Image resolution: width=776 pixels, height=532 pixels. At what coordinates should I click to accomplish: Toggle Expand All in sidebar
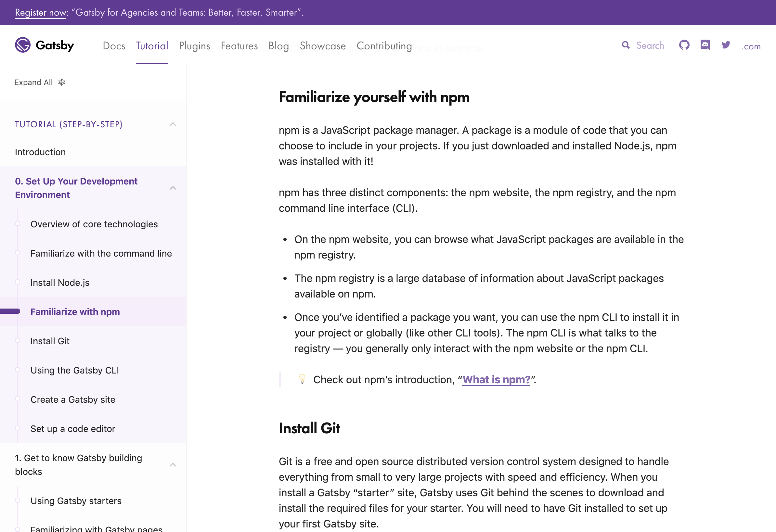[x=34, y=82]
